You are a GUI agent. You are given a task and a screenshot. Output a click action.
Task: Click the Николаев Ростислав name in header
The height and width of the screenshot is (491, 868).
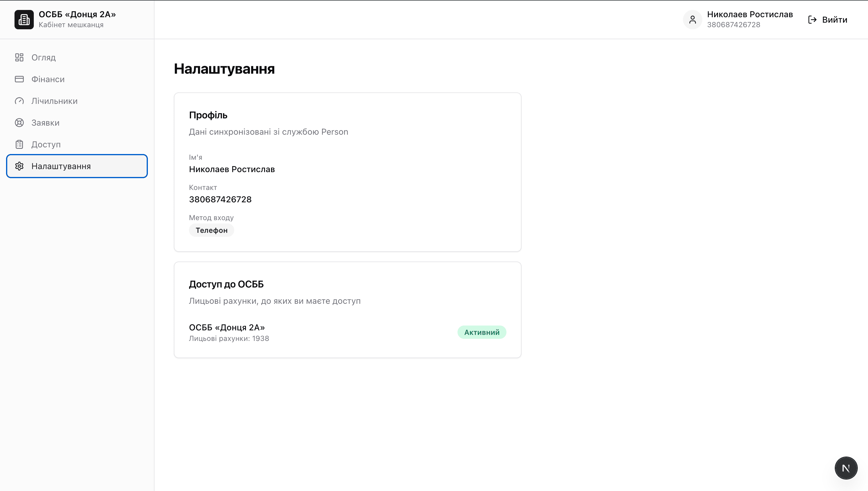click(750, 14)
